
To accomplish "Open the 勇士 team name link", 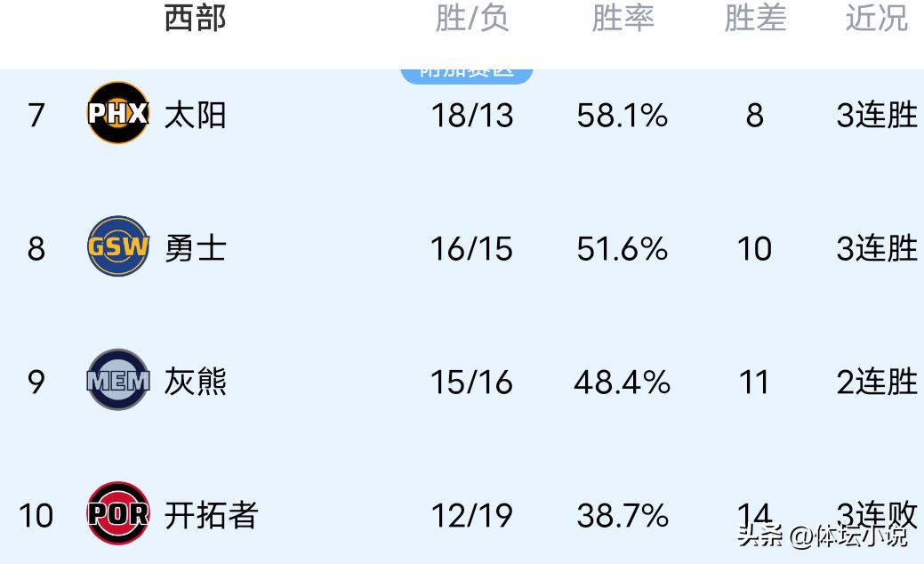I will 195,248.
